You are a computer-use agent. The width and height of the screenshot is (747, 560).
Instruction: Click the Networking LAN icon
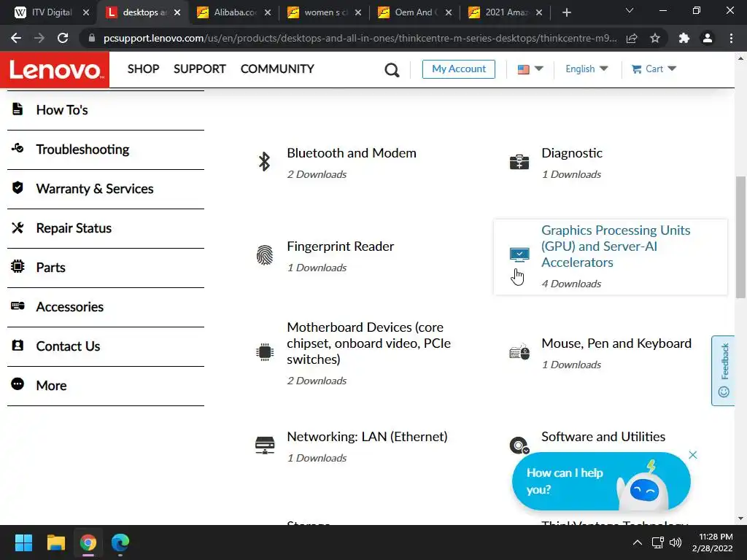tap(265, 446)
